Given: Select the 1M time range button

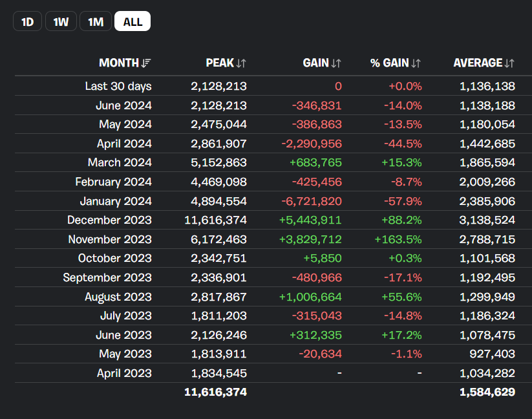Looking at the screenshot, I should point(96,21).
